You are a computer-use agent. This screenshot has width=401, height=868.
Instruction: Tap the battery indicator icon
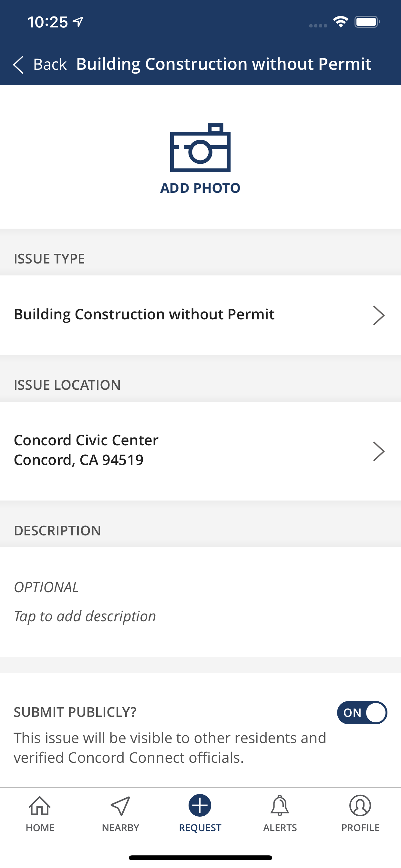point(367,22)
